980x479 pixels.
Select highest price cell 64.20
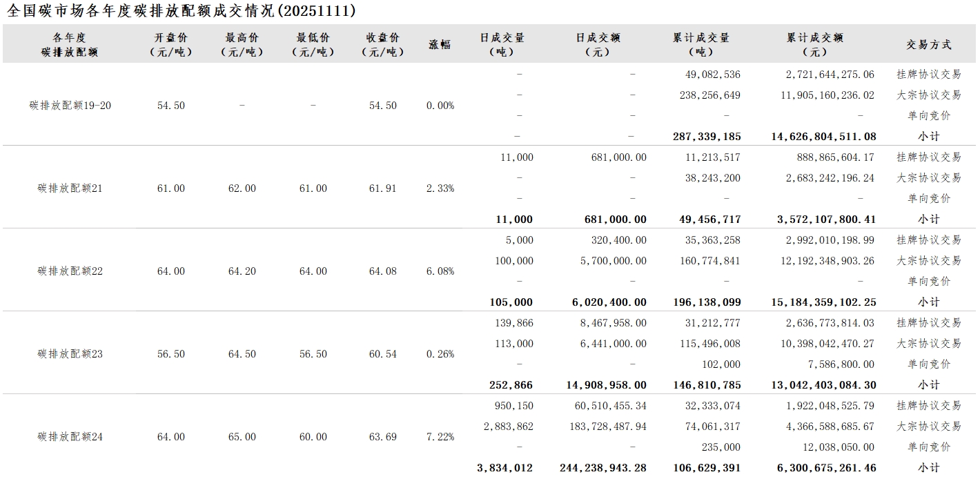pos(242,271)
